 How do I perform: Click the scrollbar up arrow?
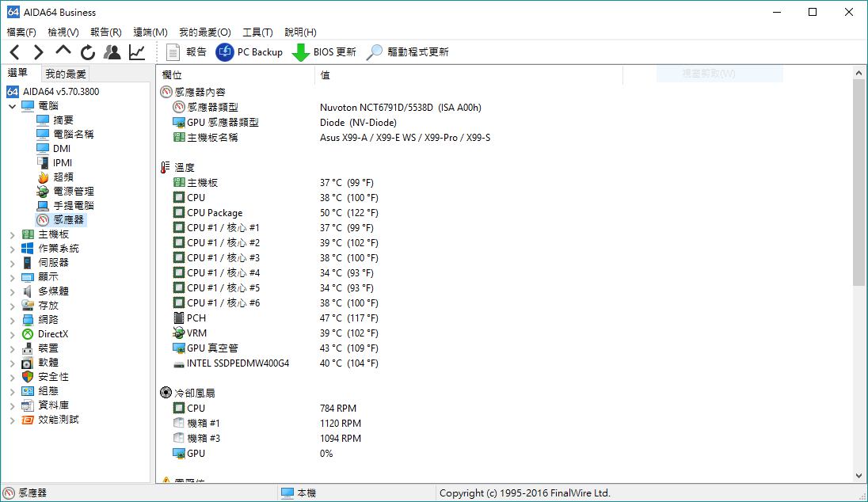pos(858,73)
